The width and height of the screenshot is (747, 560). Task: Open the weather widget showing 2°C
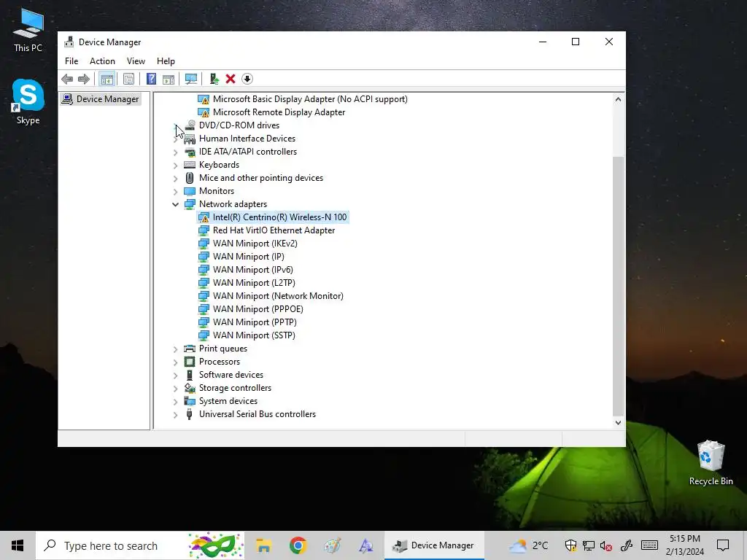click(528, 545)
